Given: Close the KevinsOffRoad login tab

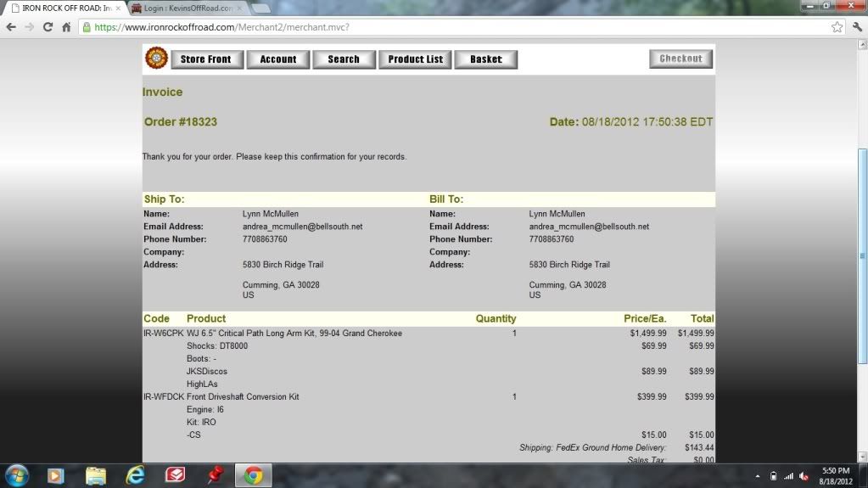Looking at the screenshot, I should pyautogui.click(x=239, y=8).
